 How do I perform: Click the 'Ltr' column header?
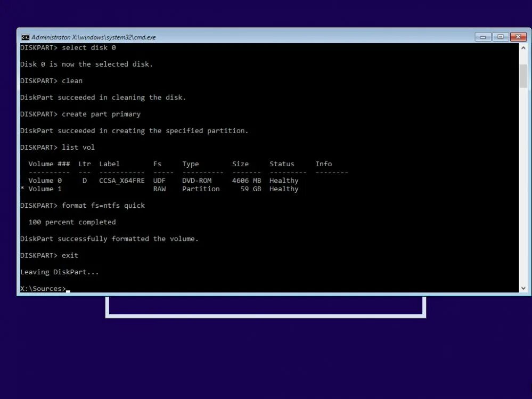(x=85, y=164)
